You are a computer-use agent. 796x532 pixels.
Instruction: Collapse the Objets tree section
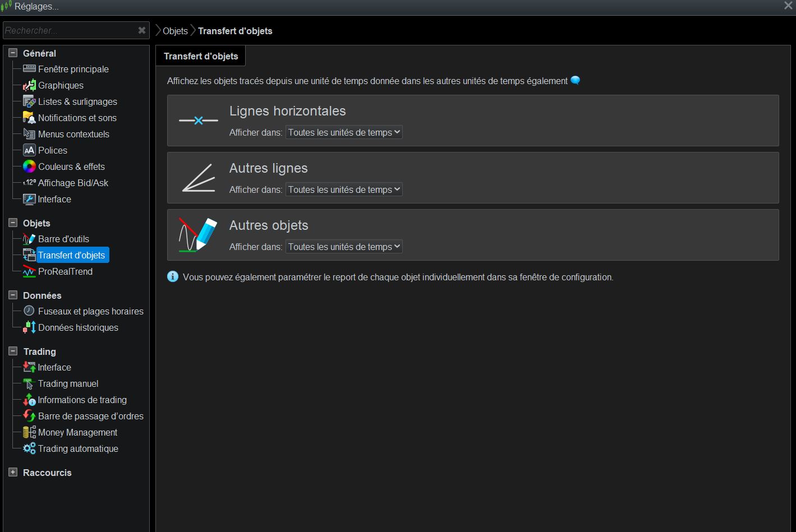click(x=13, y=223)
